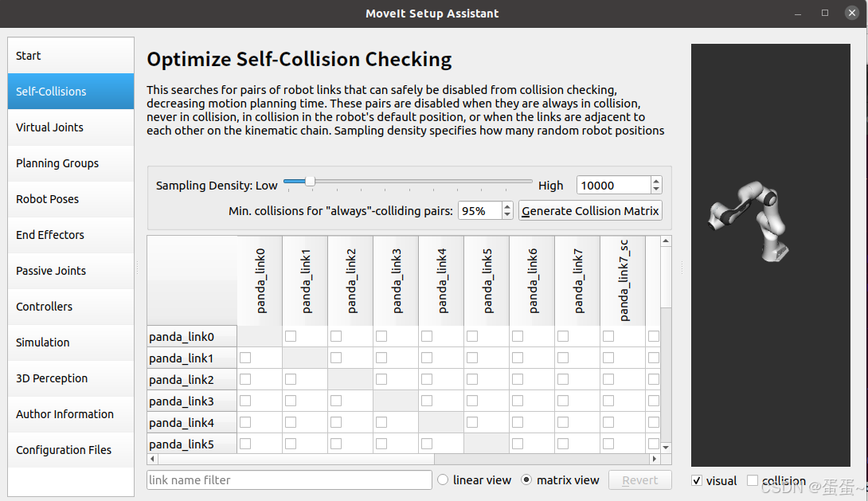Select the linear view radio button
The image size is (868, 501).
(443, 480)
